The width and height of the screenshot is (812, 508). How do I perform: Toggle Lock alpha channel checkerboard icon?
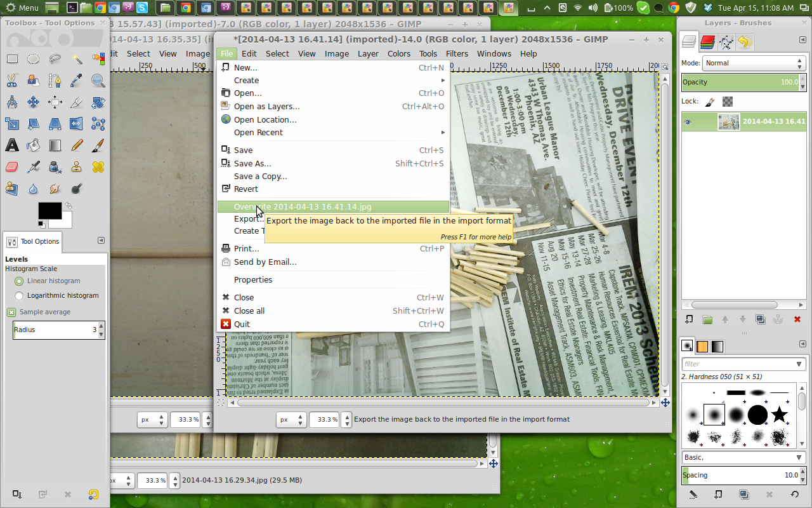728,102
